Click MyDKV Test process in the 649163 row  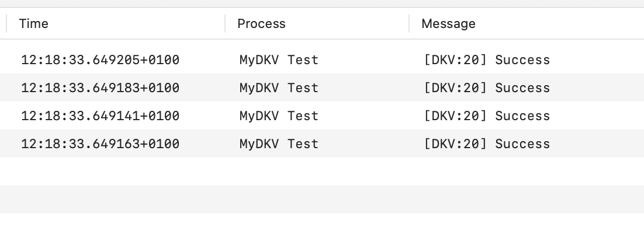pyautogui.click(x=279, y=143)
